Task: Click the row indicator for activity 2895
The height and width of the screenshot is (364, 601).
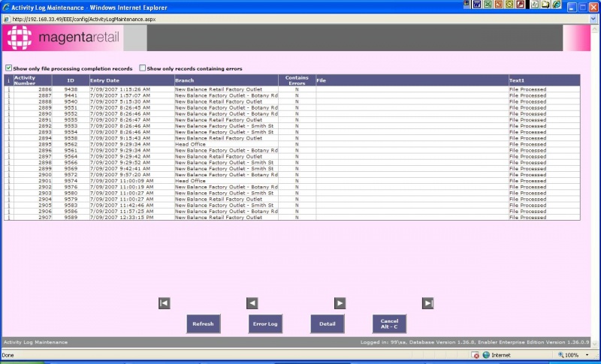Action: [x=8, y=144]
